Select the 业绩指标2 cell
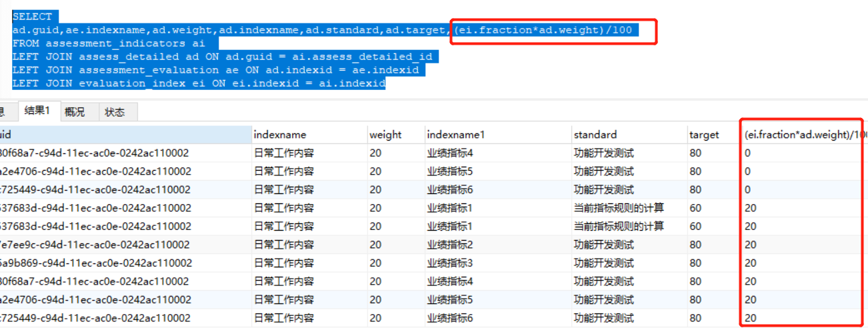This screenshot has width=868, height=328. pyautogui.click(x=449, y=245)
